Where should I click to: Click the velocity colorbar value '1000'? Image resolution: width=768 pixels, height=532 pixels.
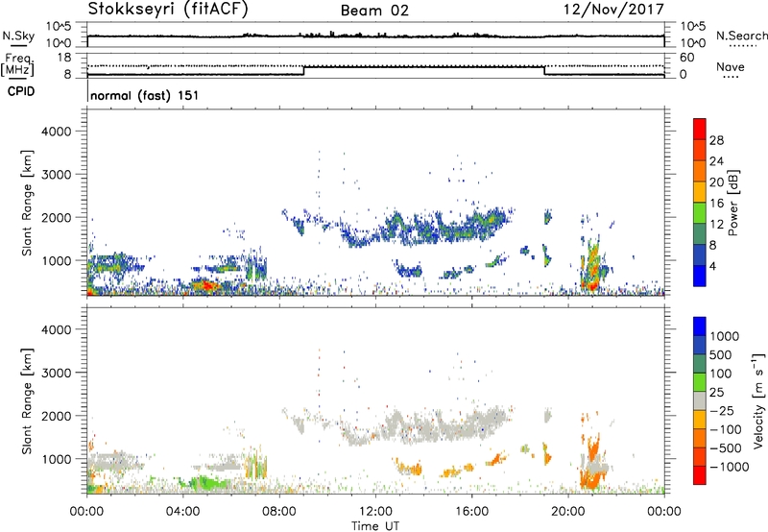click(x=725, y=336)
